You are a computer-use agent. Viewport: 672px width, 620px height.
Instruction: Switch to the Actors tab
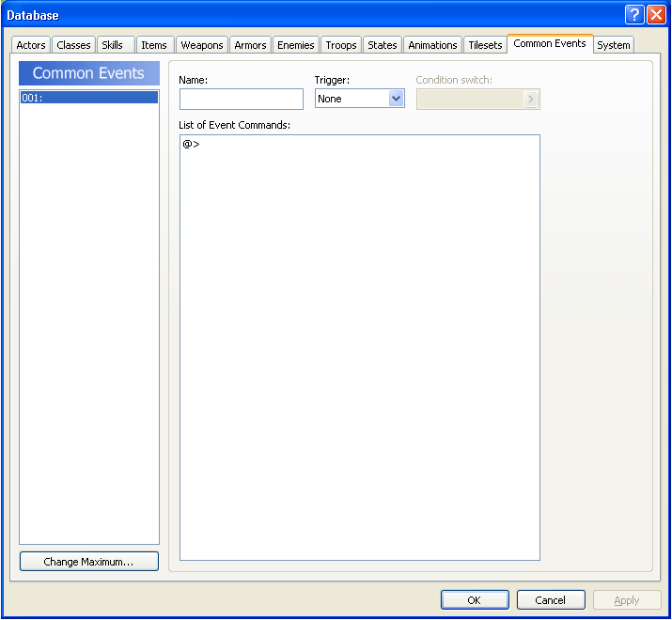pyautogui.click(x=31, y=45)
